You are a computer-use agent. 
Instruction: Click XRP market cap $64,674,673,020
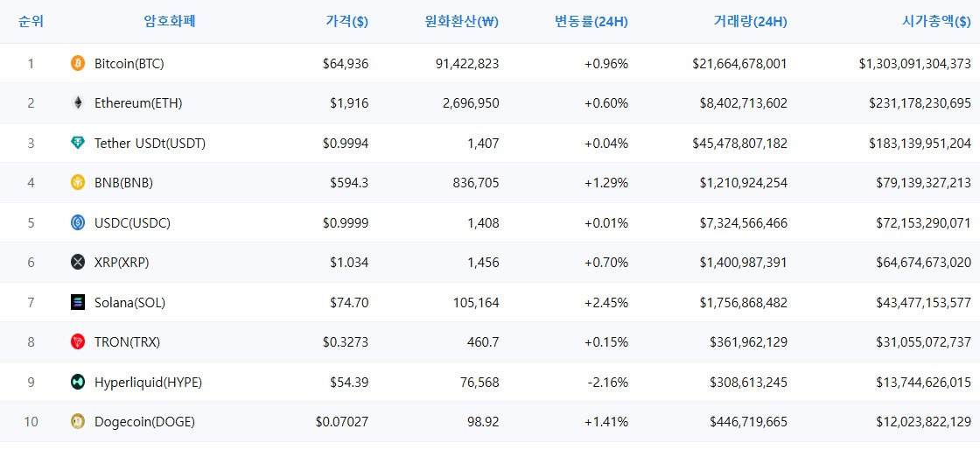924,264
